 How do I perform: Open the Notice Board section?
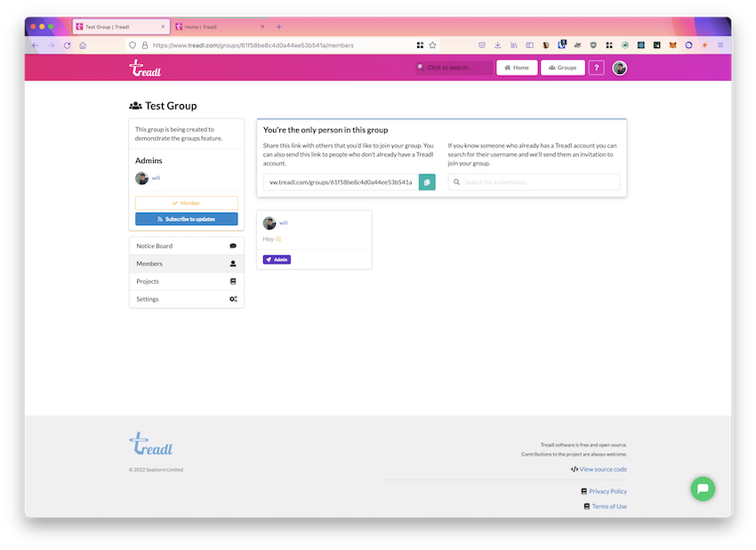pyautogui.click(x=187, y=246)
